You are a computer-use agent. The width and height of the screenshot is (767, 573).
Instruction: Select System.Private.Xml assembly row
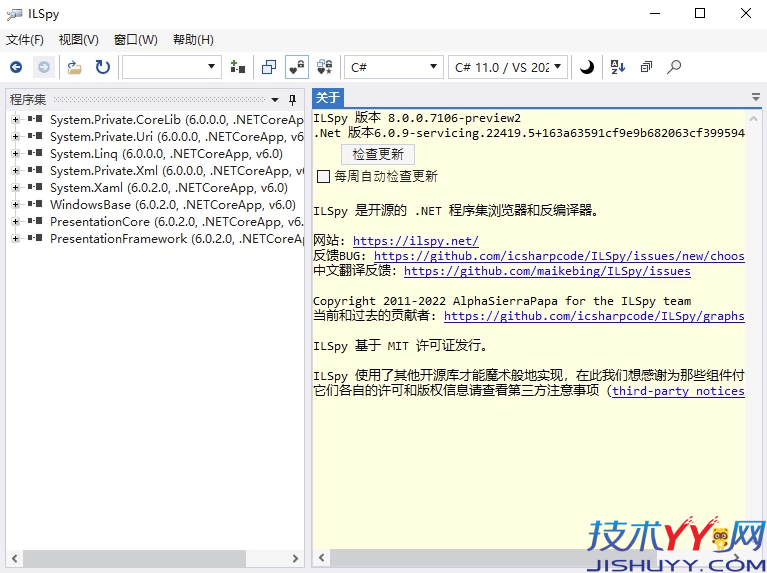pyautogui.click(x=177, y=170)
